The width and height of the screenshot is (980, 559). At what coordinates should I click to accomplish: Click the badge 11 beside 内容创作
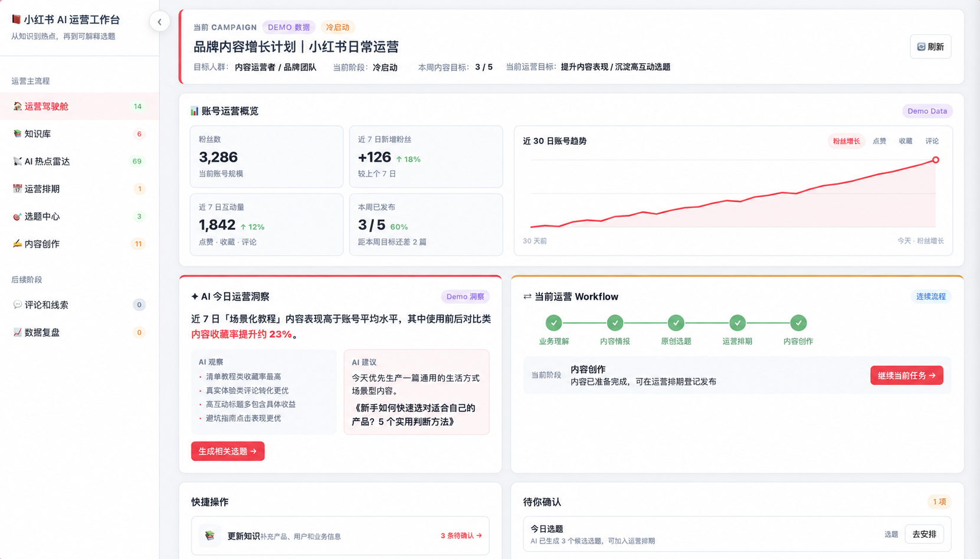[x=138, y=244]
